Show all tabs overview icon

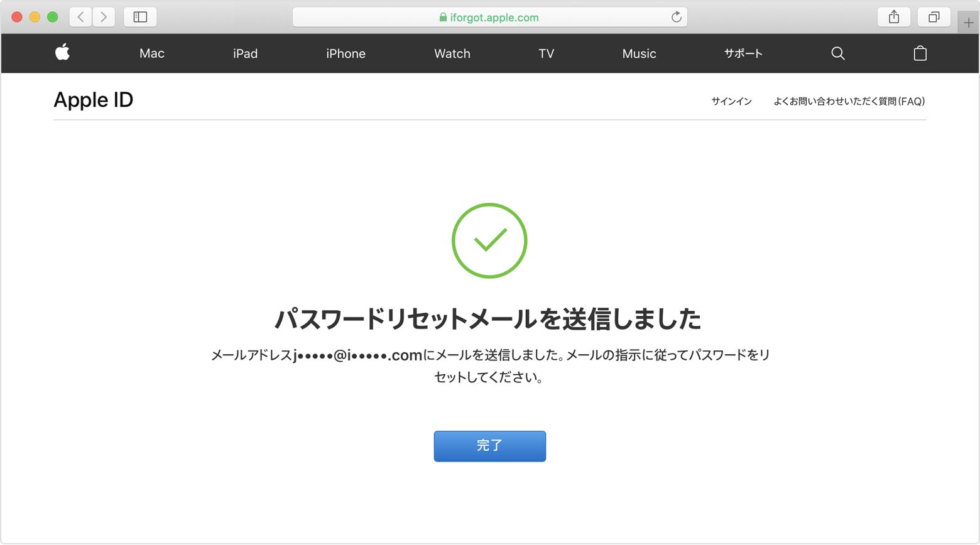(934, 17)
